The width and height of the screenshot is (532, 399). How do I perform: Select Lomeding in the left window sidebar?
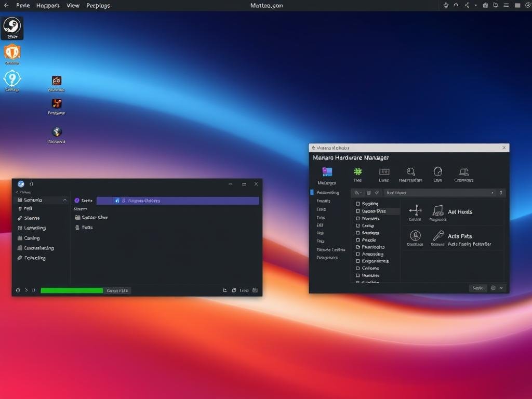coord(32,228)
